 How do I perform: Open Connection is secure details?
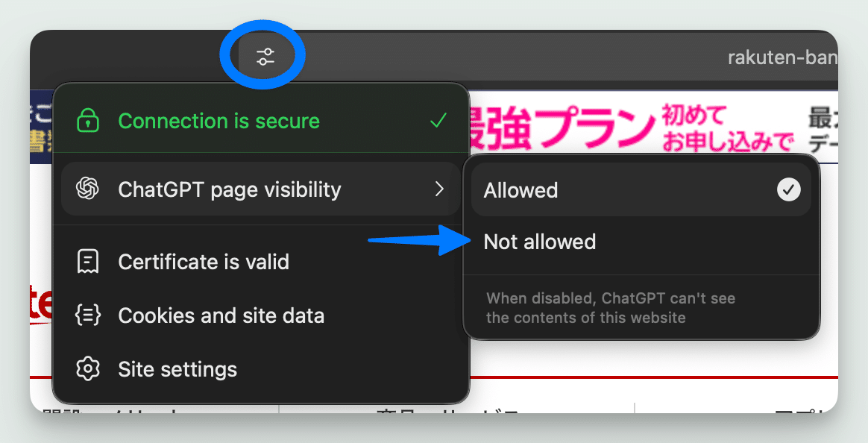(261, 120)
